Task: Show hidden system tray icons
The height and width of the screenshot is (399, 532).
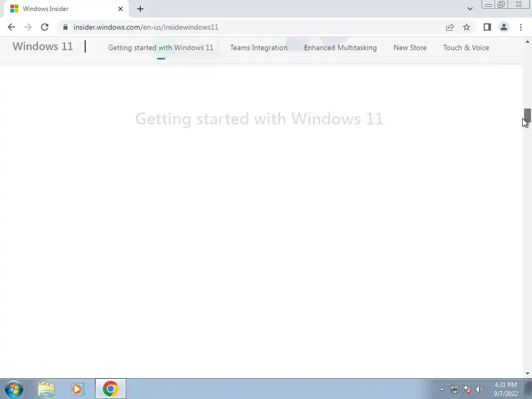Action: tap(442, 389)
